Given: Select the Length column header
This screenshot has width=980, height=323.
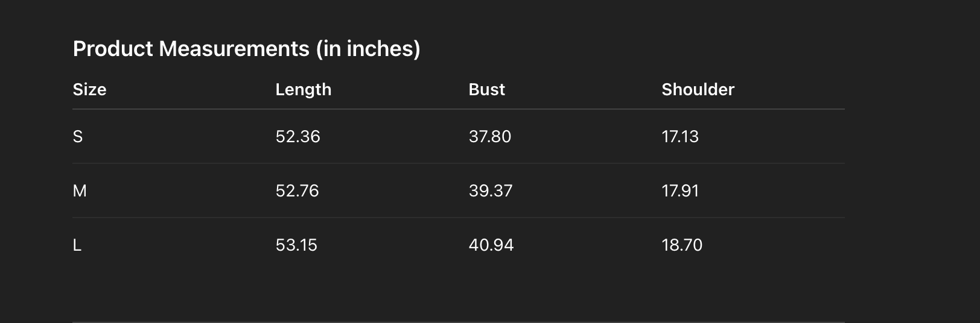Looking at the screenshot, I should tap(303, 90).
